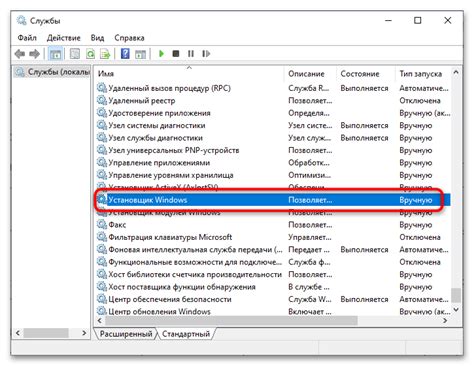This screenshot has height=366, width=474.
Task: Start the service with the green play icon
Action: [161, 54]
